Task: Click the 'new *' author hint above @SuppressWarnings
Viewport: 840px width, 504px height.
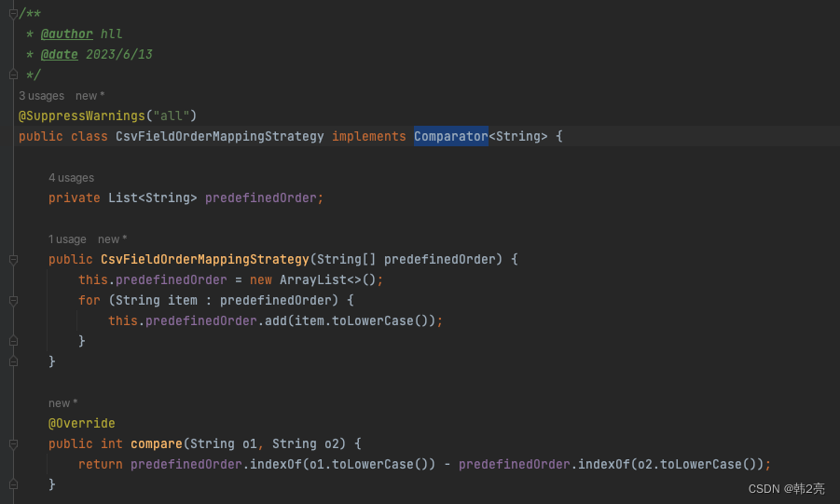Action: click(x=90, y=96)
